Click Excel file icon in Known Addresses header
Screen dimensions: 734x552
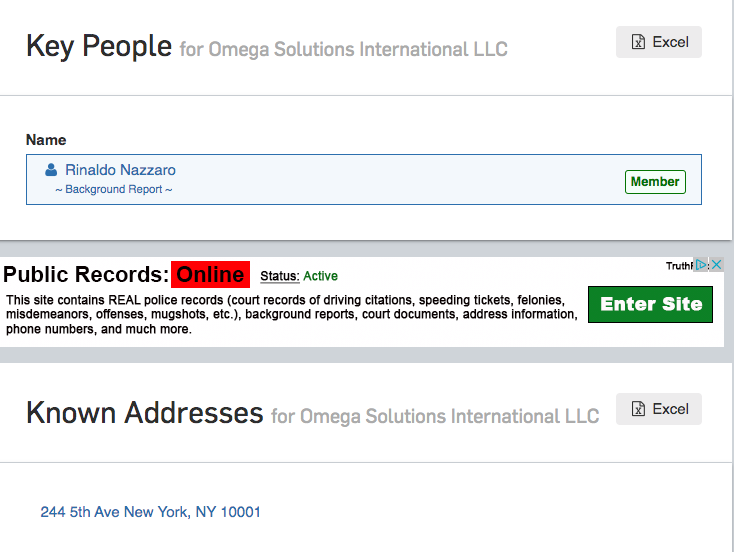pyautogui.click(x=638, y=409)
